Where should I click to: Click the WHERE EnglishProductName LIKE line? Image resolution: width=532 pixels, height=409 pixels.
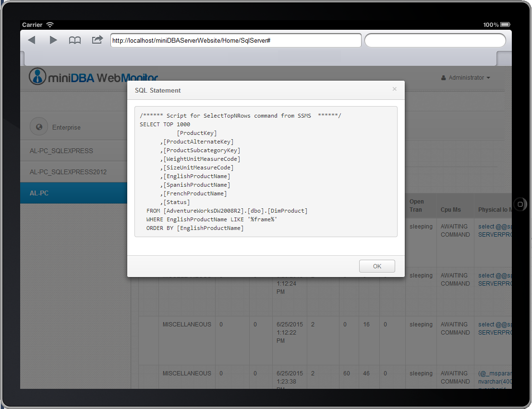pyautogui.click(x=212, y=219)
